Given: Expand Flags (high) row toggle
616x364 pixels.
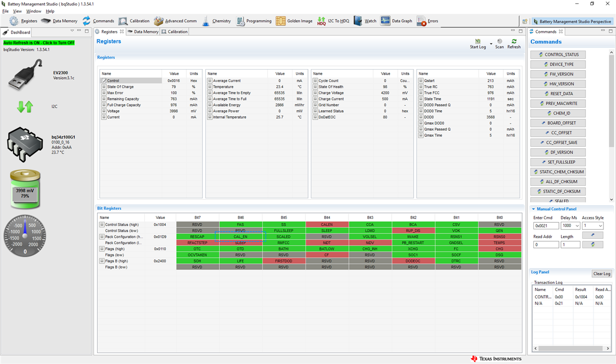Looking at the screenshot, I should point(102,249).
